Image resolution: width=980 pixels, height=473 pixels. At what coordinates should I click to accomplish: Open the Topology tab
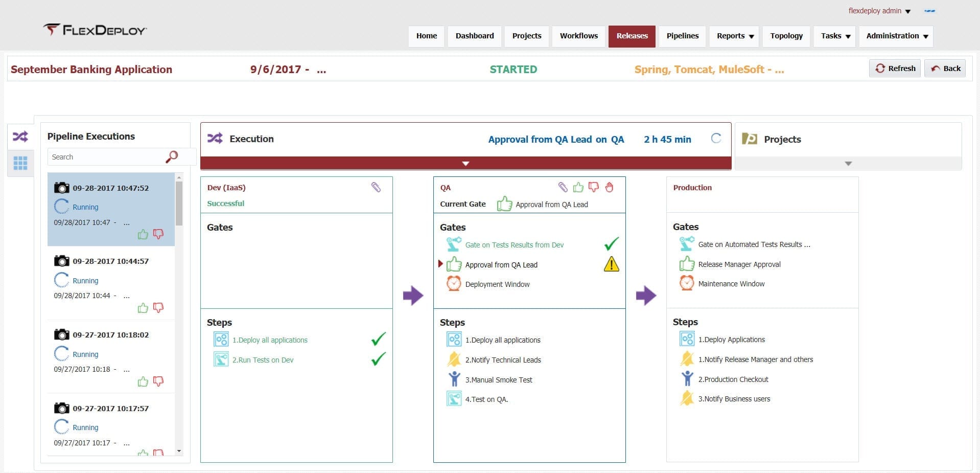[786, 36]
